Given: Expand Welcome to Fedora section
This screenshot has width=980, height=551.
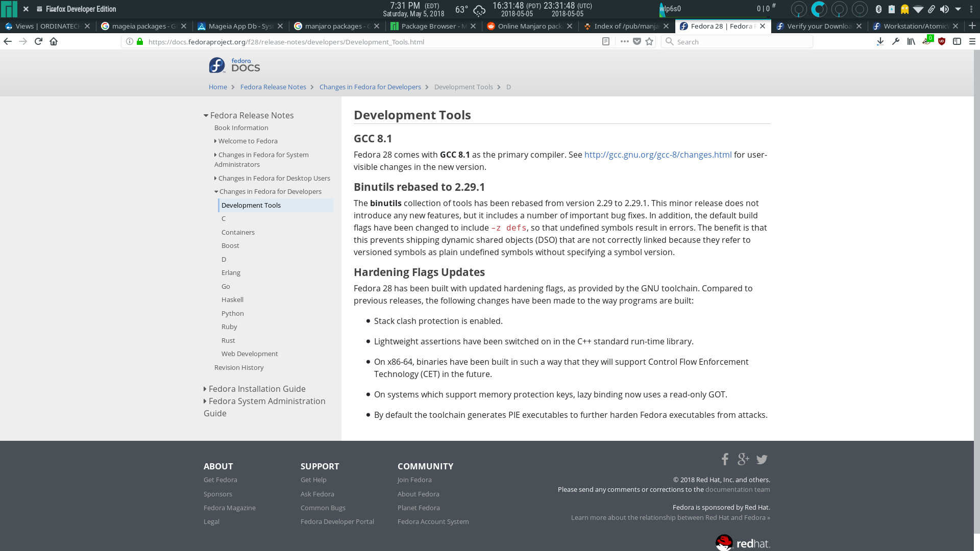Looking at the screenshot, I should click(x=215, y=141).
